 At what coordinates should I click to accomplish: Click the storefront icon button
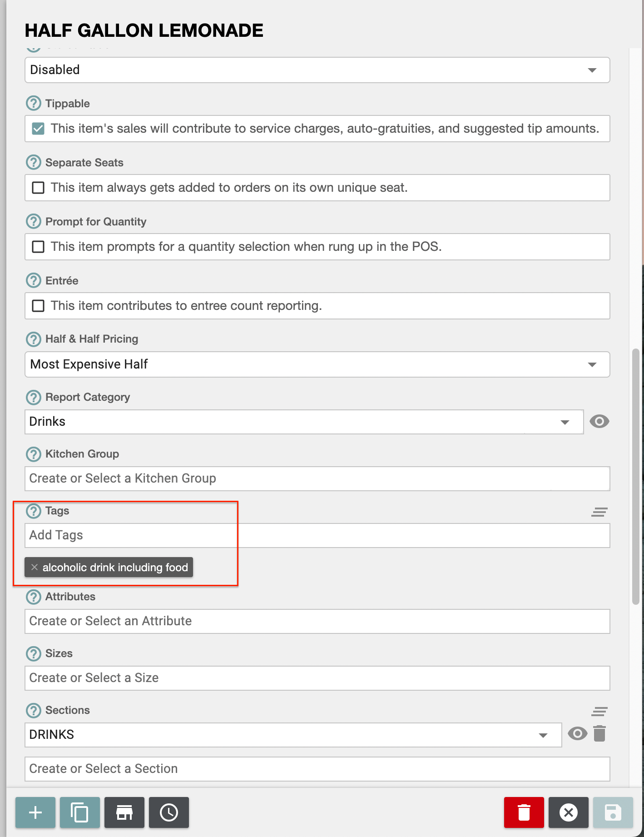point(124,812)
